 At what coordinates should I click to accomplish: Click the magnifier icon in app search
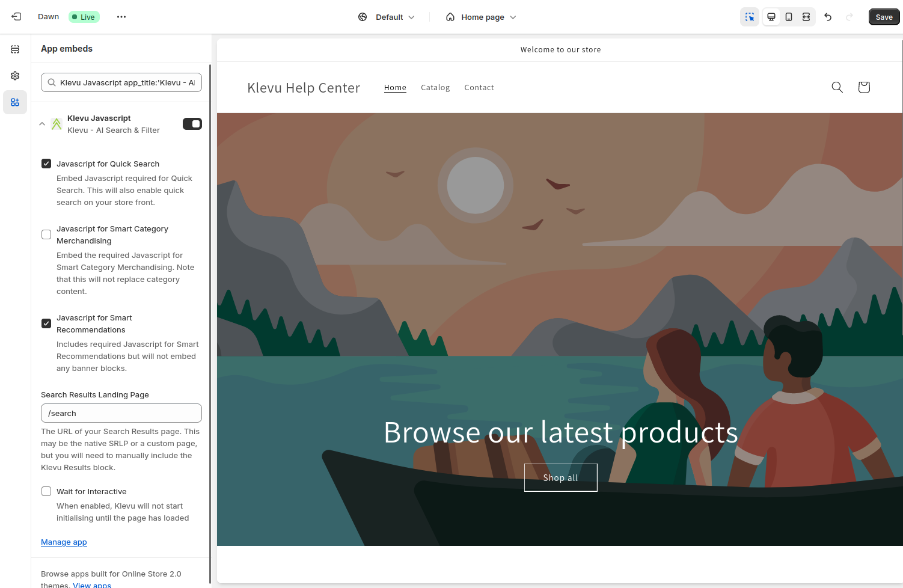[52, 83]
